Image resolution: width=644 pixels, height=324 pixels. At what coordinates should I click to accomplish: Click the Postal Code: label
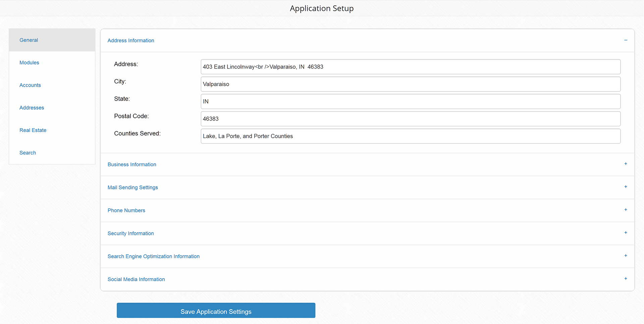(x=131, y=116)
